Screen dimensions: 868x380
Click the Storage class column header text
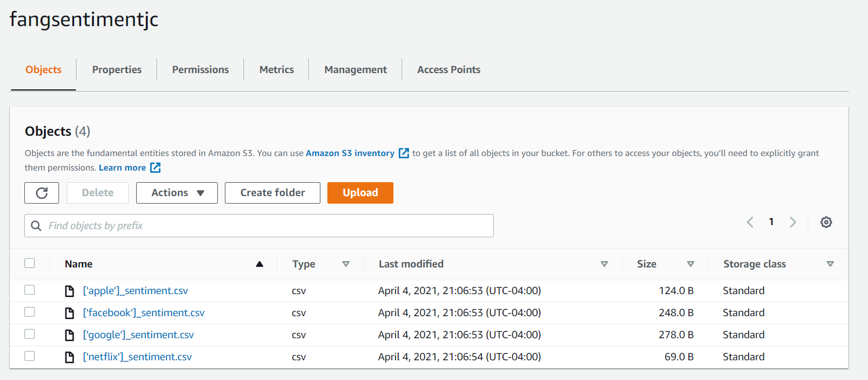pos(754,264)
